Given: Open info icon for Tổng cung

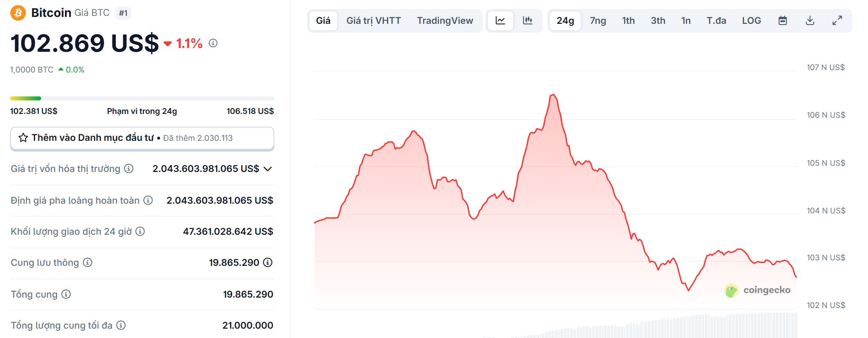Looking at the screenshot, I should point(66,294).
